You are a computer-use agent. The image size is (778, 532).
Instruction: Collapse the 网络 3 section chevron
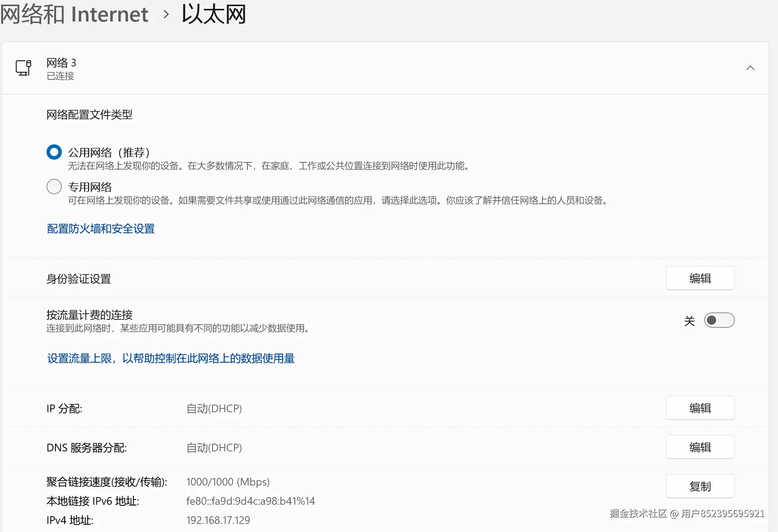tap(750, 68)
